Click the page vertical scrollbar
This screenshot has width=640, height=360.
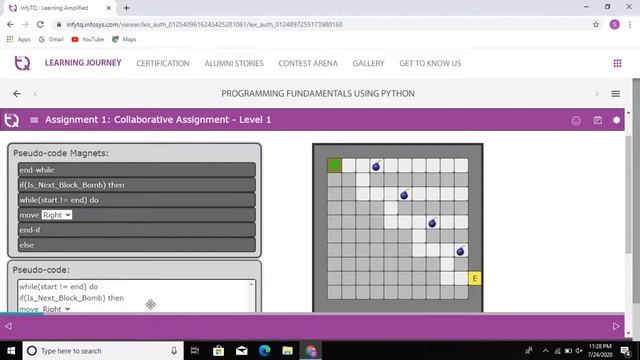coord(636,192)
